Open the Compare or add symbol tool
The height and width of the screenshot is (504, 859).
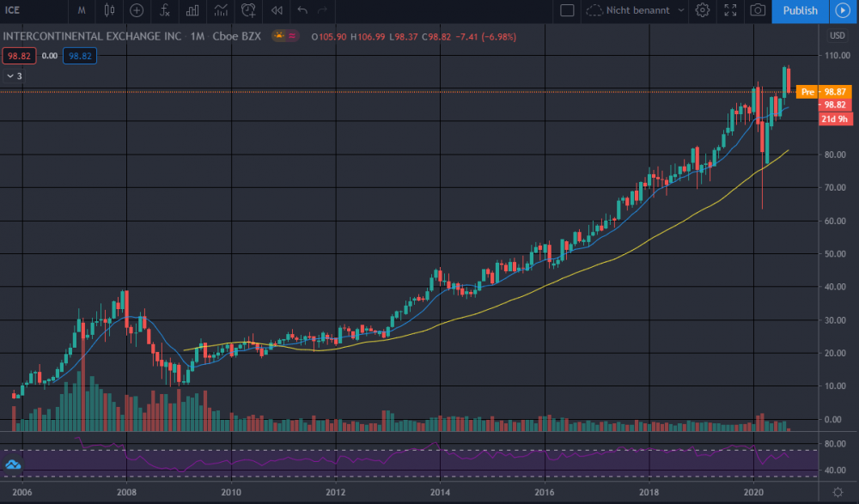pos(137,10)
